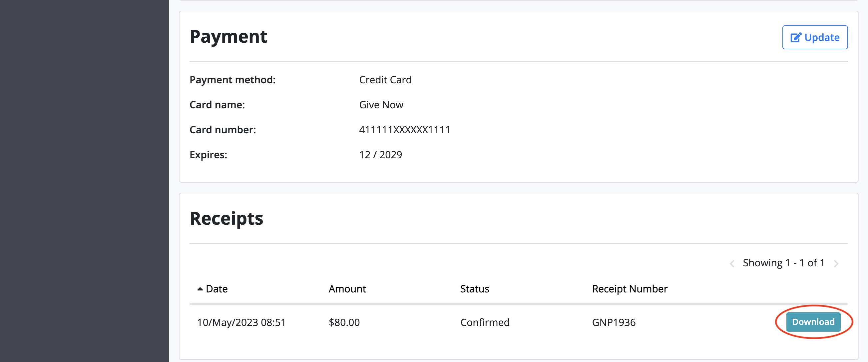Select the masked card number value
Viewport: 868px width, 362px height.
coord(404,130)
